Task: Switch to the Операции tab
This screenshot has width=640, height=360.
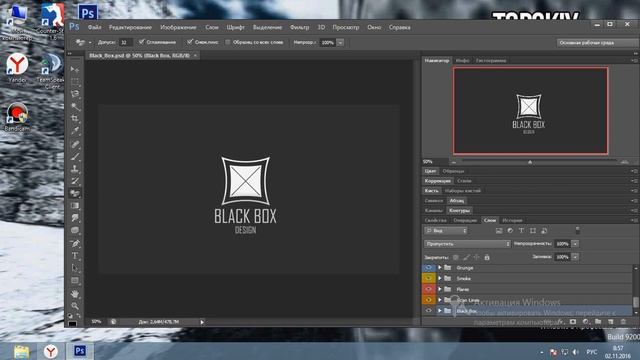Action: coord(465,220)
